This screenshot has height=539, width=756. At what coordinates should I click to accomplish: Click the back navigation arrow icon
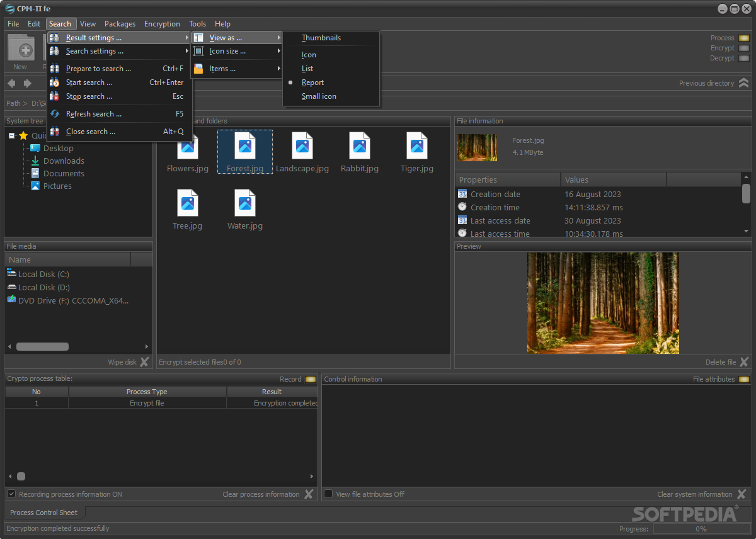point(11,83)
